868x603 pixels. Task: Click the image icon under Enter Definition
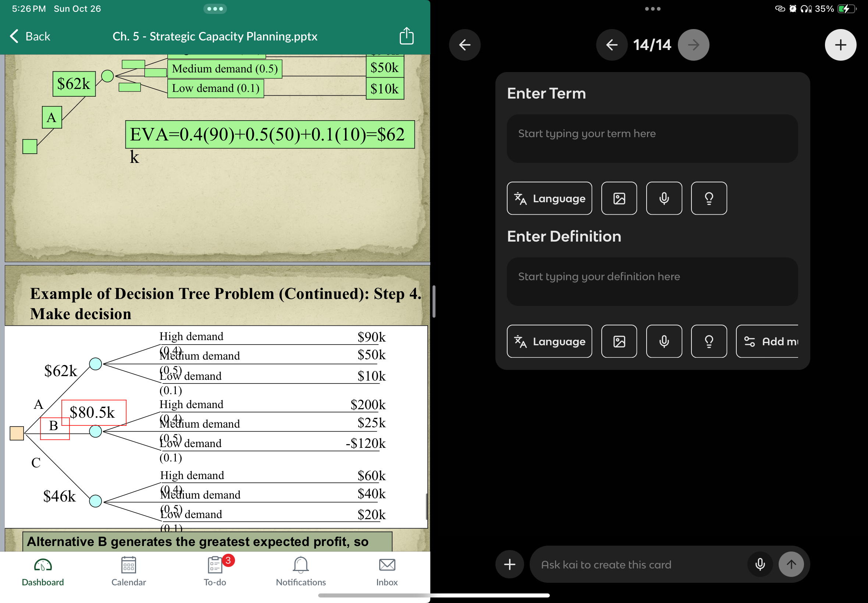[x=619, y=341]
